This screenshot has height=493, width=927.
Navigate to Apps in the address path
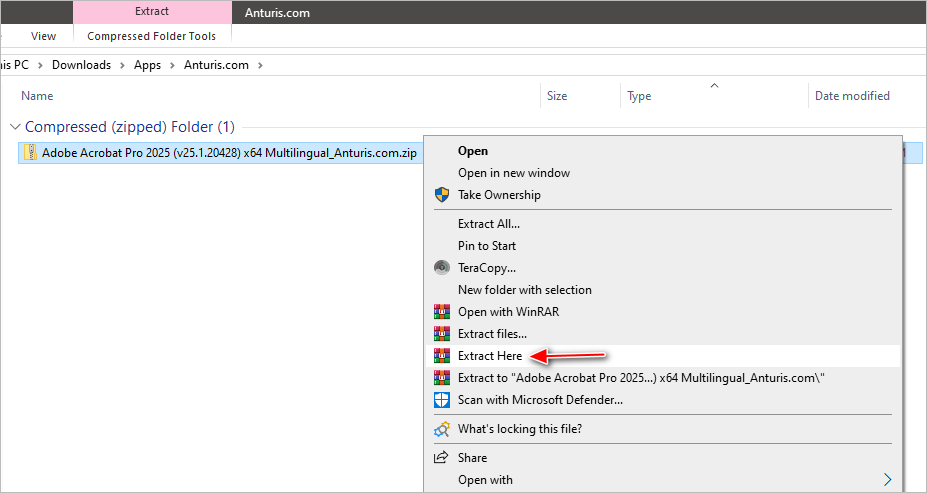(147, 65)
